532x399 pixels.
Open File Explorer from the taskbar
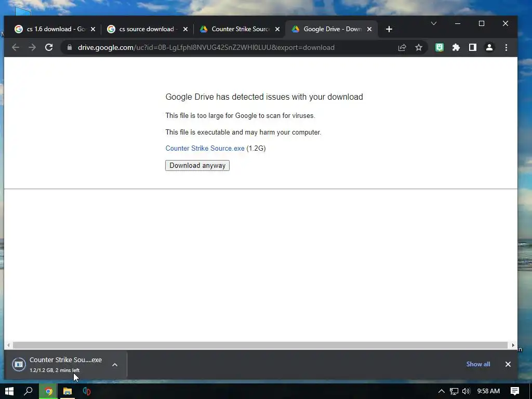(x=68, y=391)
